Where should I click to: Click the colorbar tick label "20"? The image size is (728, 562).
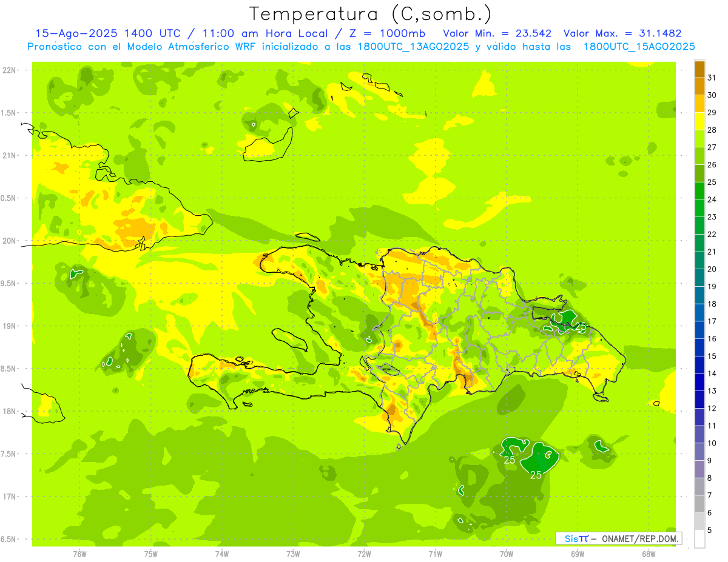click(x=712, y=269)
